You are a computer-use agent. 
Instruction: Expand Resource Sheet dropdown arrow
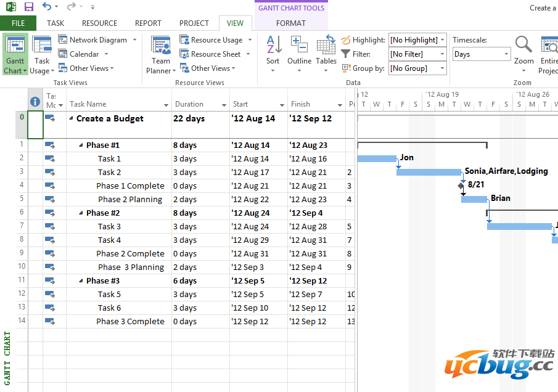(x=248, y=54)
